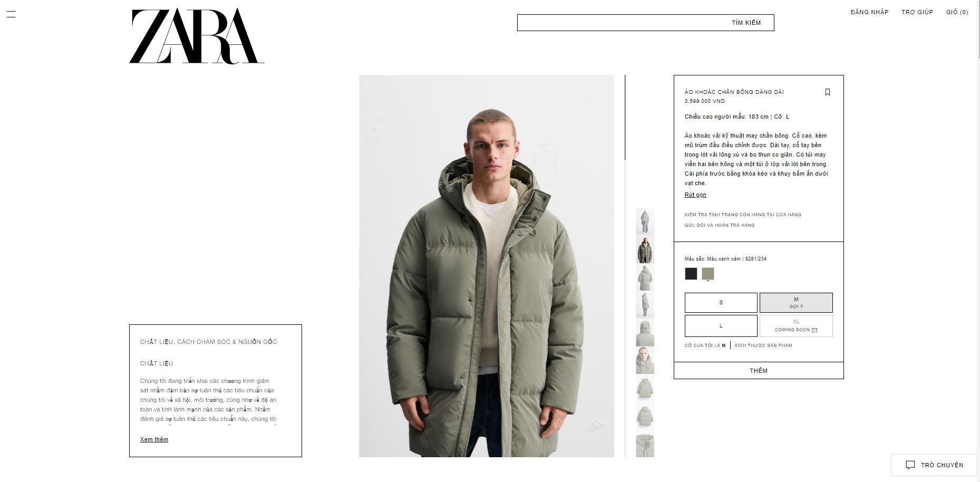Expand material info with Xem thêm

[154, 439]
